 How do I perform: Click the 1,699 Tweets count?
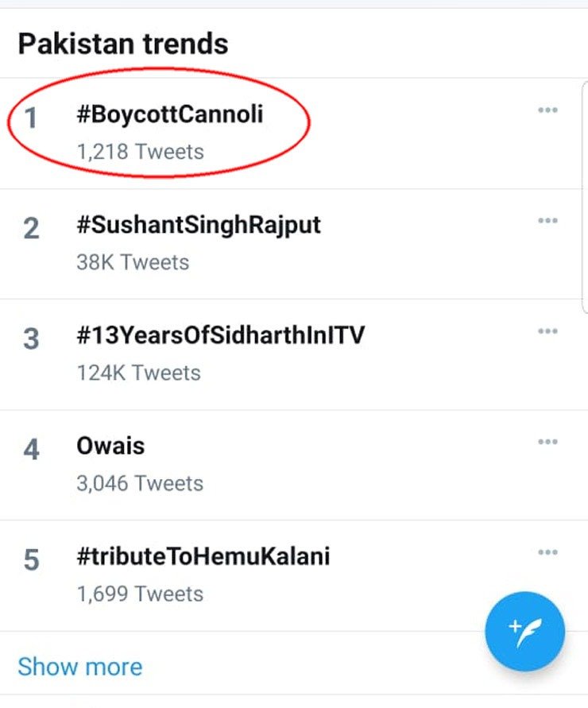coord(140,594)
